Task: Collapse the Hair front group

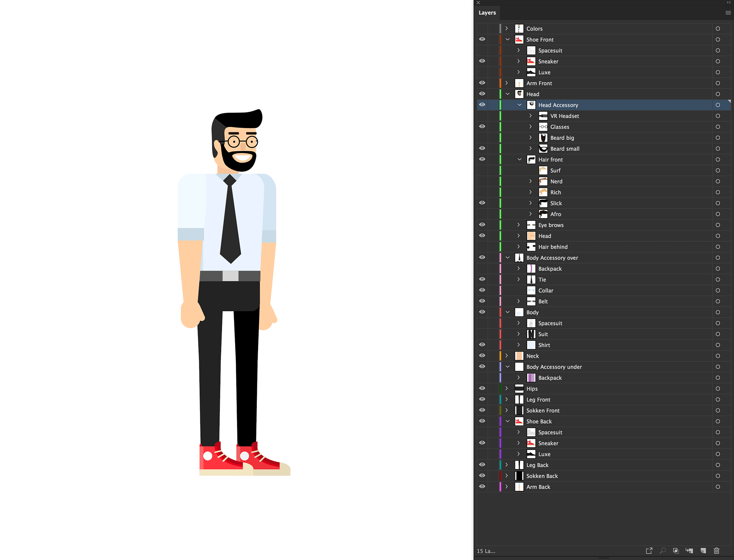Action: click(x=520, y=159)
